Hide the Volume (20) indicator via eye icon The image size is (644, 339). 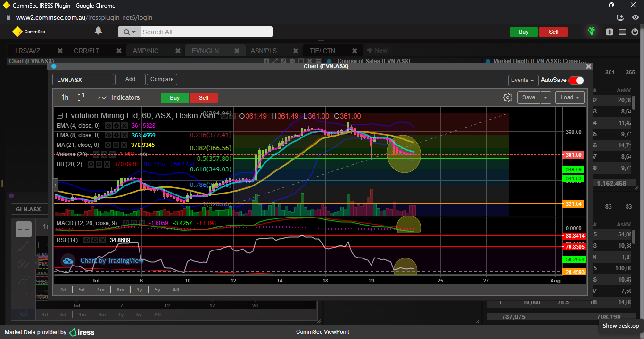click(x=96, y=154)
